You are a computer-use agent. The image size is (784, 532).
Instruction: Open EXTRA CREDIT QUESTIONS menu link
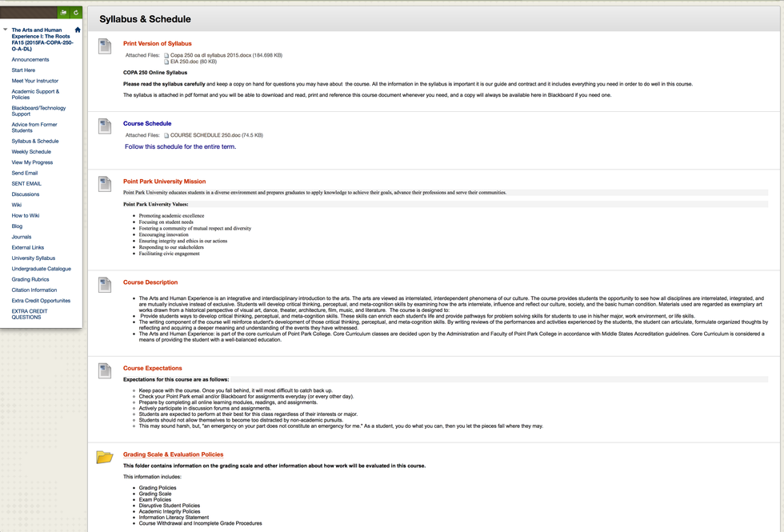pyautogui.click(x=30, y=314)
